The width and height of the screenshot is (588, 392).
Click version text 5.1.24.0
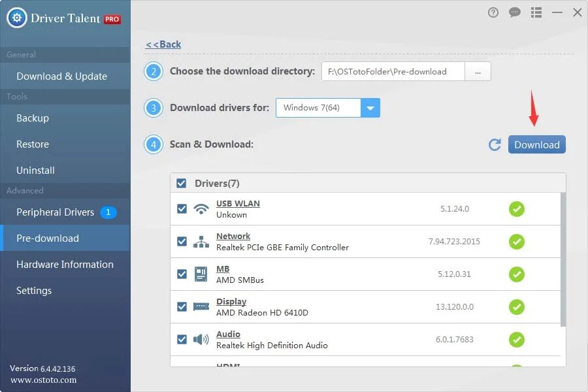coord(455,209)
